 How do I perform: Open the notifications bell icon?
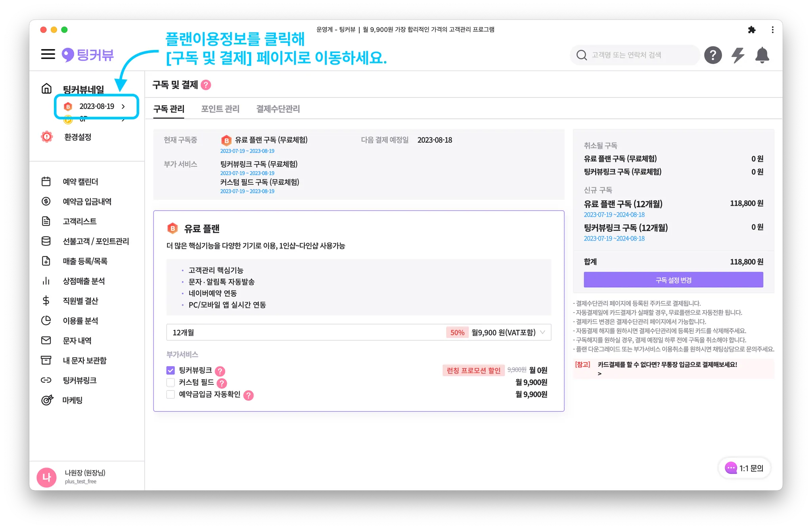[762, 55]
